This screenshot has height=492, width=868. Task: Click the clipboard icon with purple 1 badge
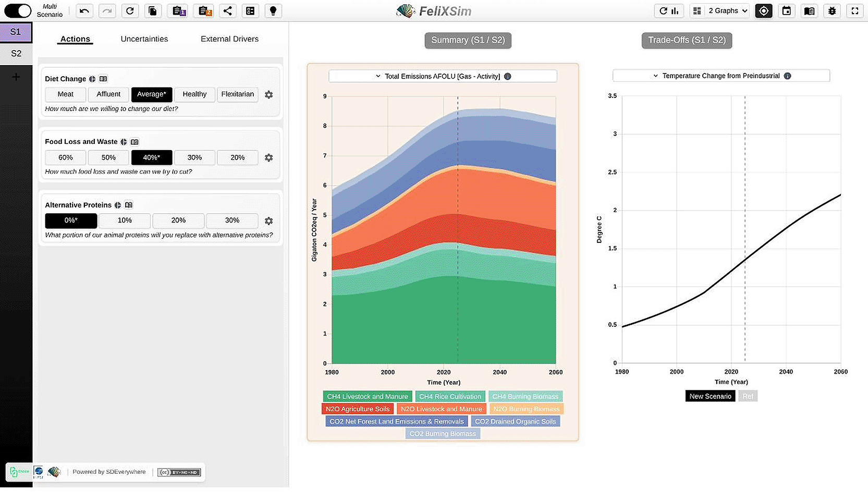click(179, 11)
